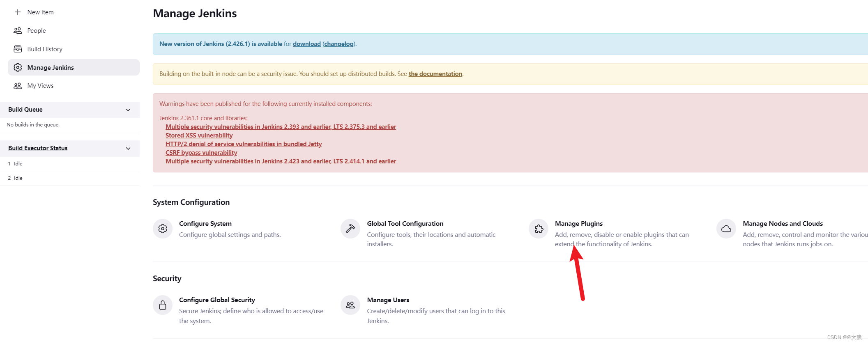Viewport: 868px width, 344px height.
Task: Click the Global Tool Configuration hammer icon
Action: (x=350, y=229)
